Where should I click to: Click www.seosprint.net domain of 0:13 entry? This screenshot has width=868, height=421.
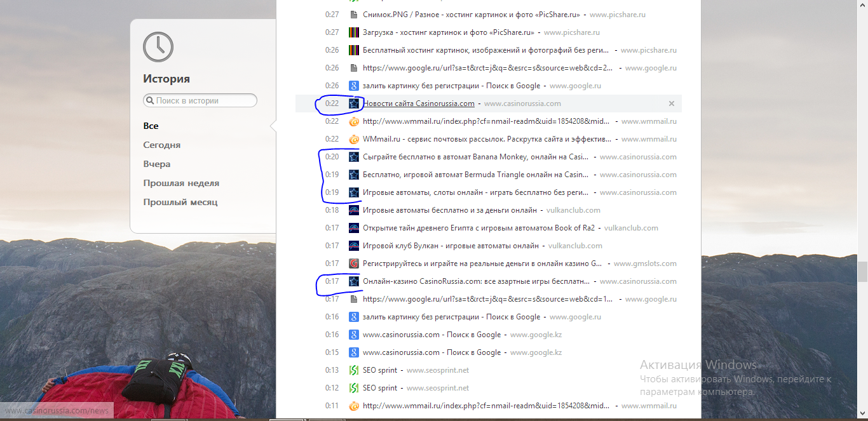[x=438, y=370]
